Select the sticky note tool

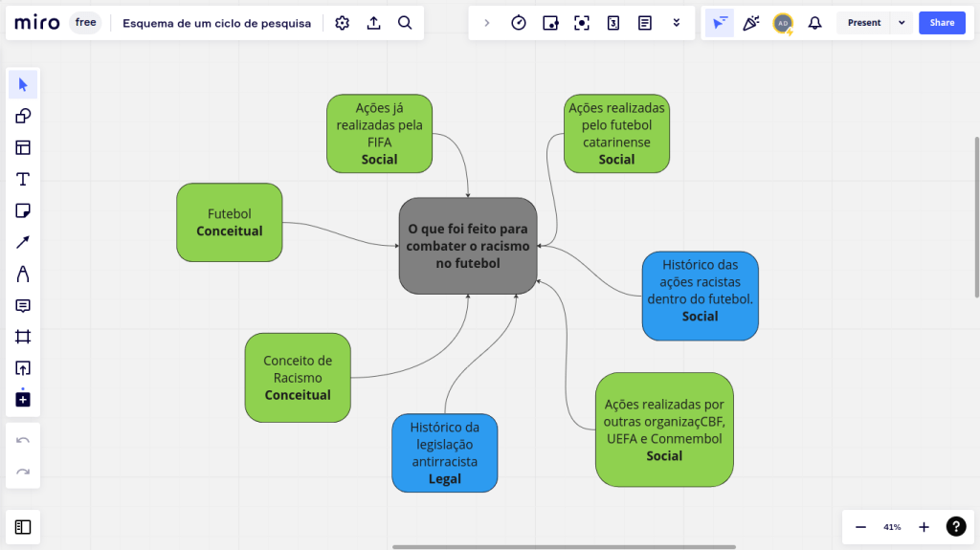pyautogui.click(x=23, y=210)
